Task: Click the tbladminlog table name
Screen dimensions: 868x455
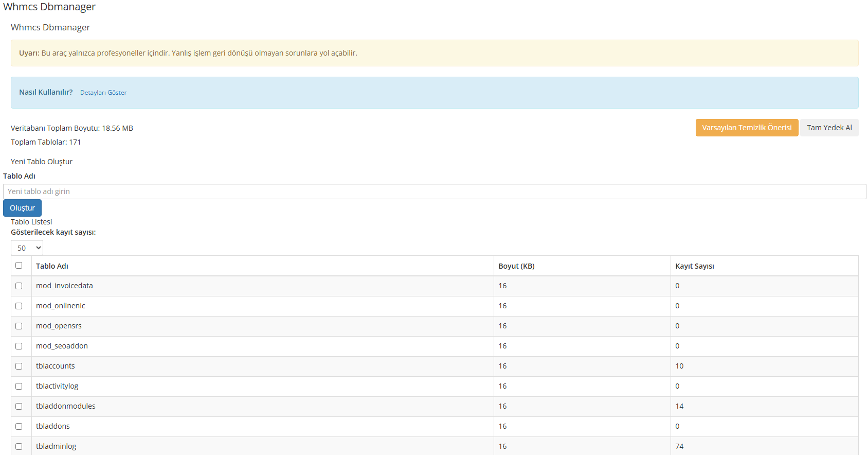Action: pyautogui.click(x=56, y=446)
